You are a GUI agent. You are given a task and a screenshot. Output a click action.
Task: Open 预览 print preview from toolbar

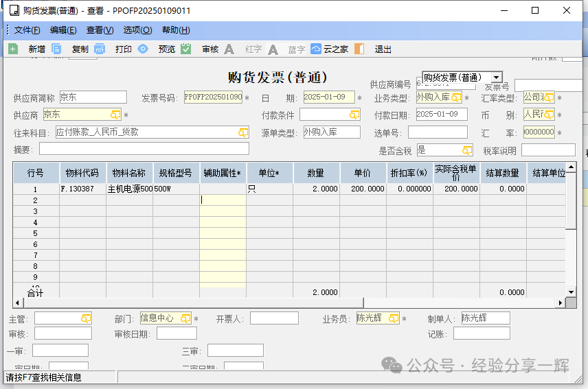point(143,49)
